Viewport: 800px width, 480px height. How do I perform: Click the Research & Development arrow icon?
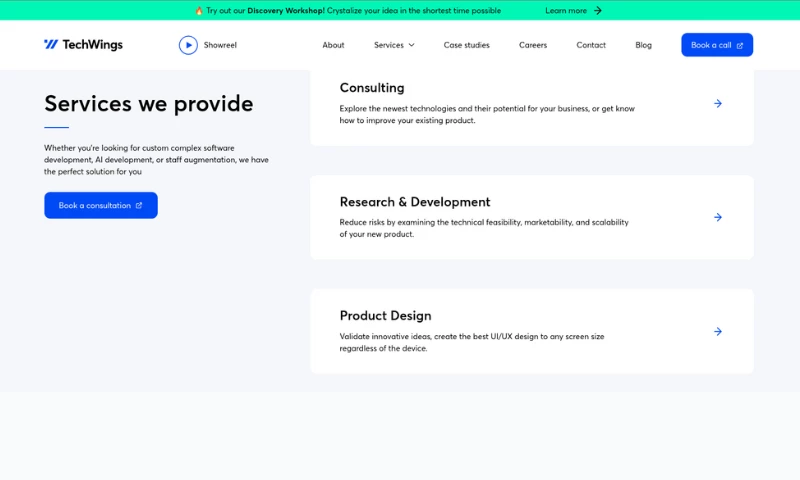[718, 217]
